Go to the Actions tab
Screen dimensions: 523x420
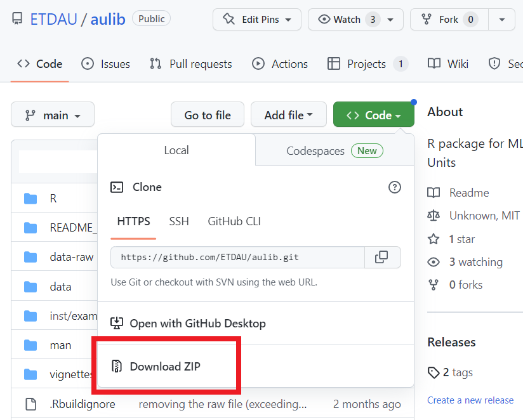click(x=280, y=63)
